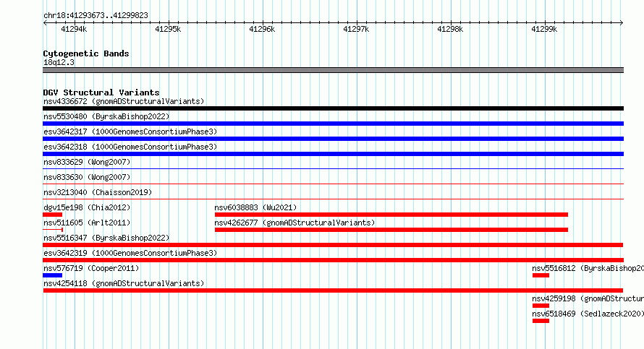
Task: Click the short red nsv4259198 bar
Action: (541, 306)
